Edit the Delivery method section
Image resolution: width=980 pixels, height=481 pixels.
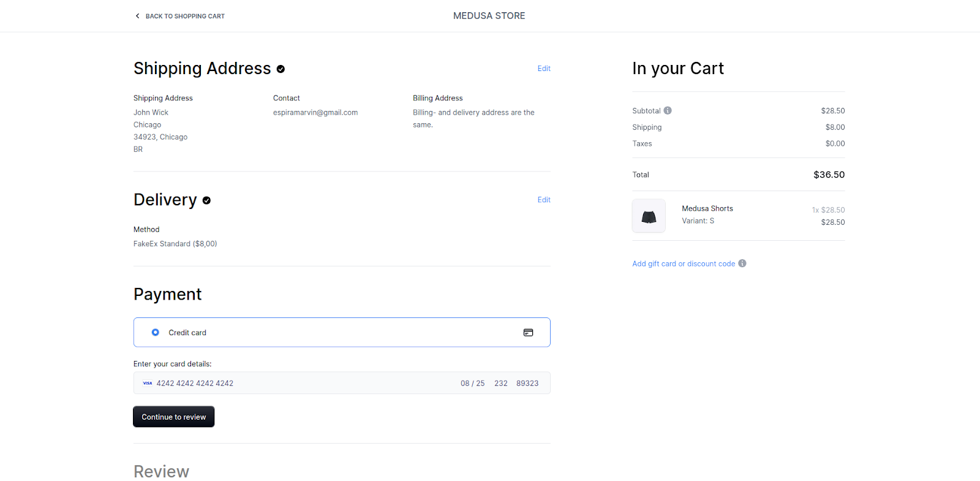tap(544, 200)
